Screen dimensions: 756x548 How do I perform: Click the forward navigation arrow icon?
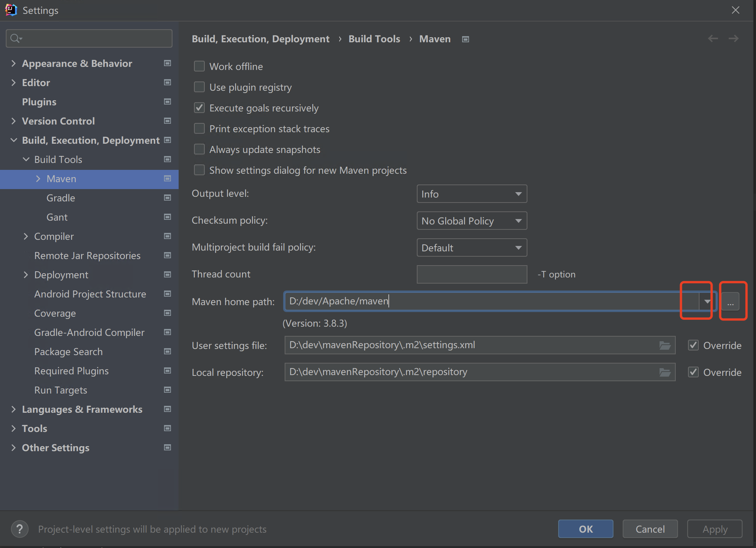click(733, 38)
